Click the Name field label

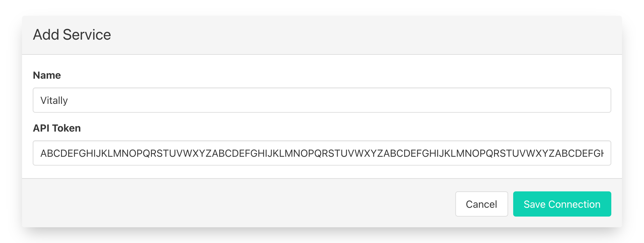47,75
